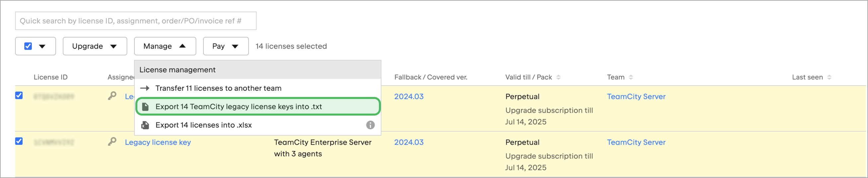Click the text file icon for legacy keys export

[145, 107]
